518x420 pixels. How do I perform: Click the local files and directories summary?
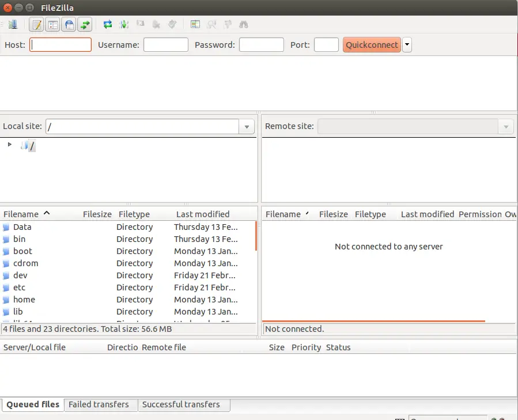pyautogui.click(x=88, y=329)
